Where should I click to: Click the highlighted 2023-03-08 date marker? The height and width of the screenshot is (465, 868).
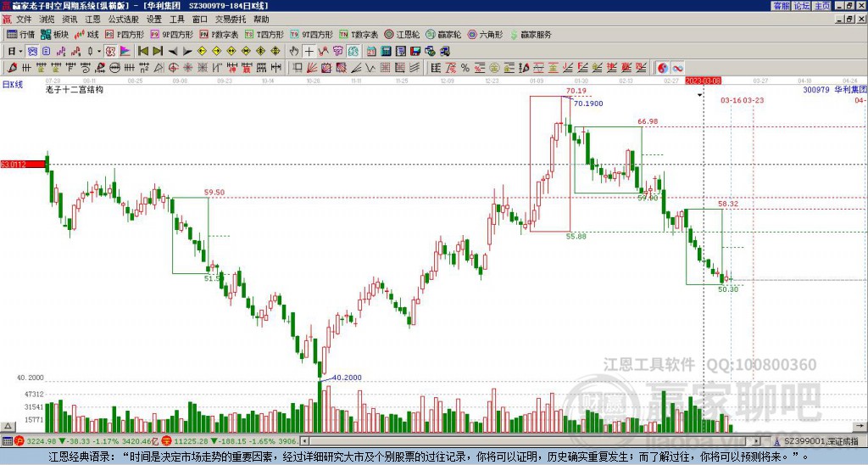click(703, 81)
